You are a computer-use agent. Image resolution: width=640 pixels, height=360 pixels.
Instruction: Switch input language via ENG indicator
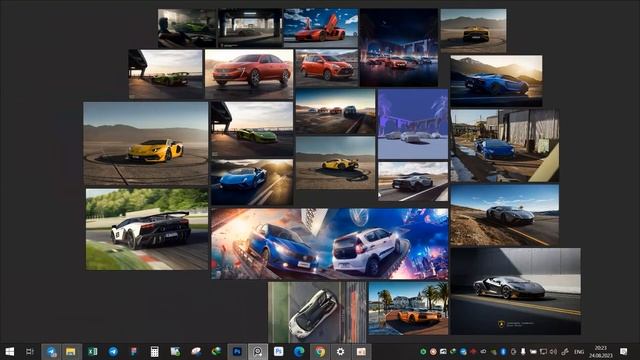click(579, 352)
